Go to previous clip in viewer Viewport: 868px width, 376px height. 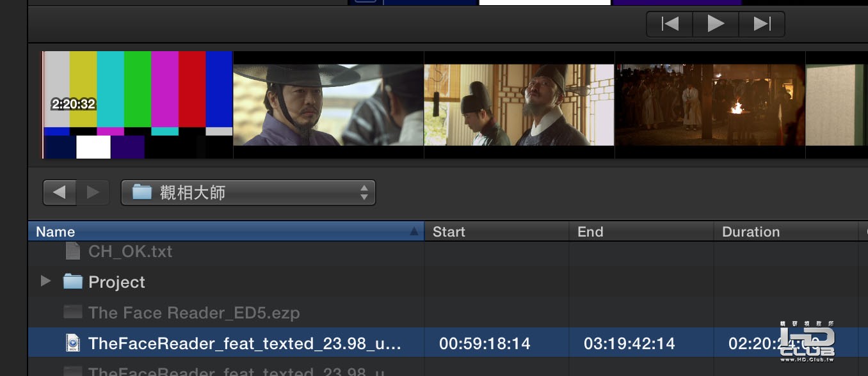point(670,24)
